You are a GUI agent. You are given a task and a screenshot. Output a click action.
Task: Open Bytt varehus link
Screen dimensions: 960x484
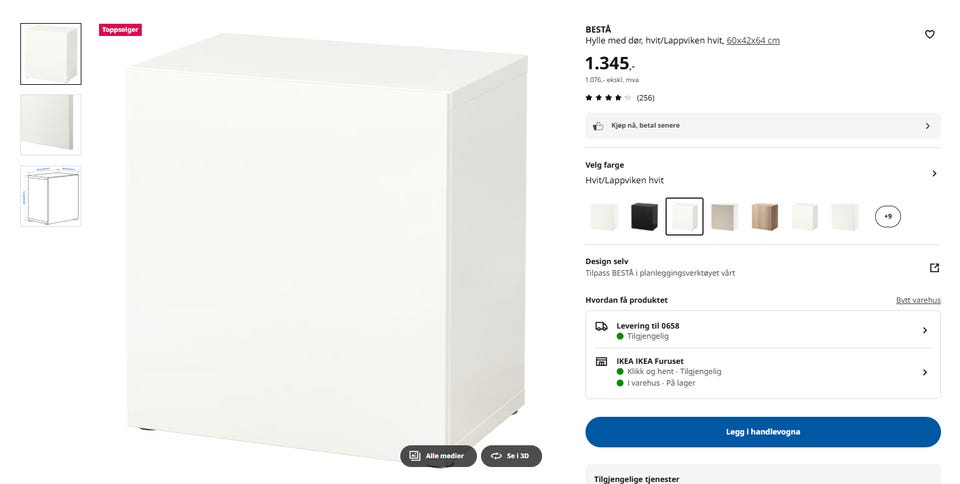(918, 300)
